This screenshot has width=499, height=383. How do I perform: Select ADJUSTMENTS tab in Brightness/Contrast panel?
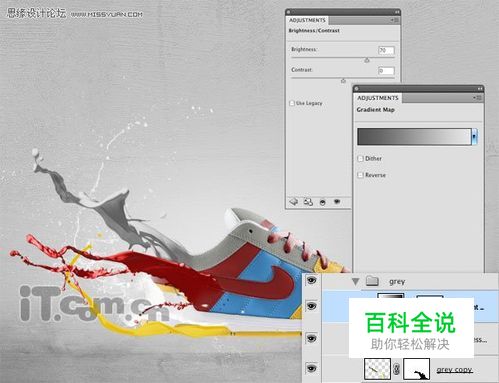(307, 20)
